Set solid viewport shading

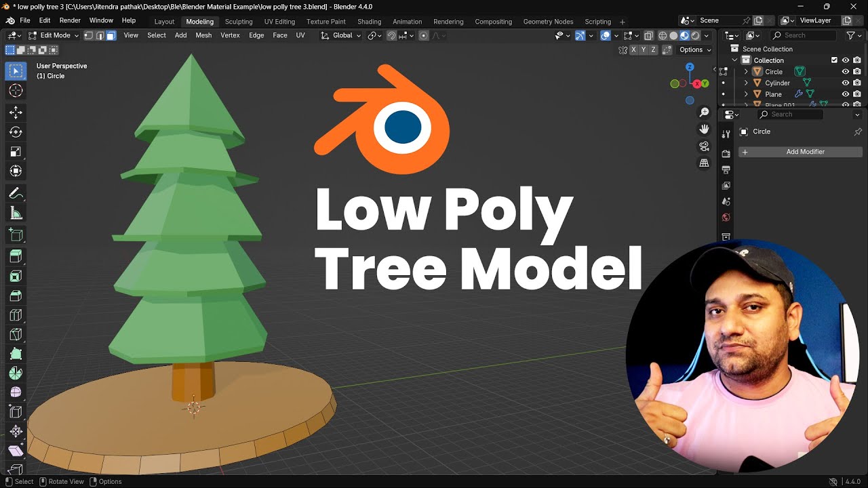(673, 35)
